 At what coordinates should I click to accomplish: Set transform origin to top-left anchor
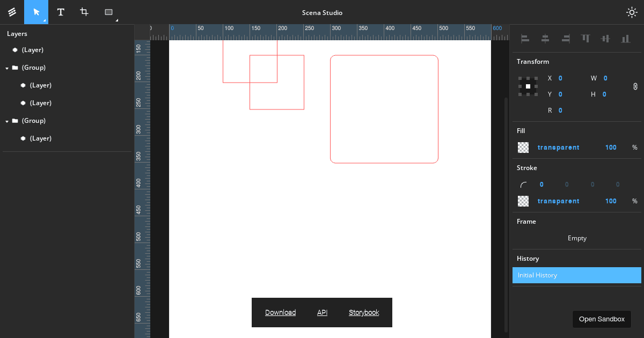coord(520,78)
